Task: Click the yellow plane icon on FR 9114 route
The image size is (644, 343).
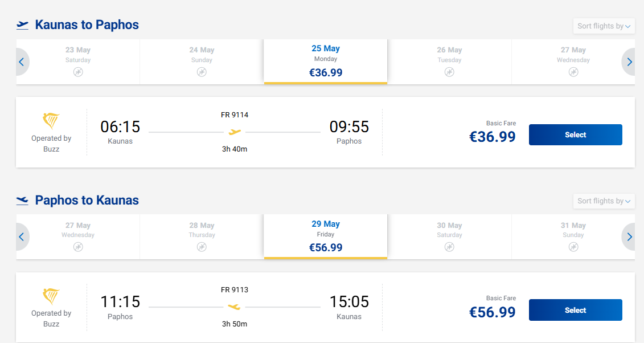Action: coord(235,132)
